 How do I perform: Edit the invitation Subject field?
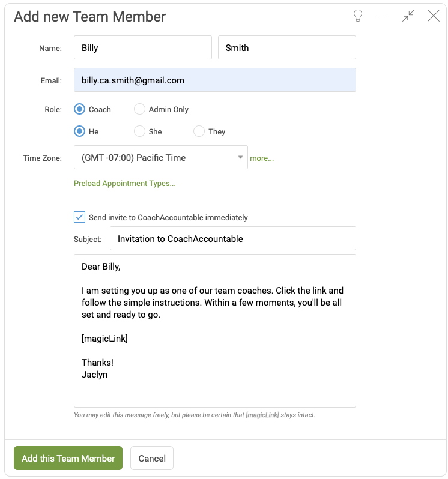pos(233,238)
